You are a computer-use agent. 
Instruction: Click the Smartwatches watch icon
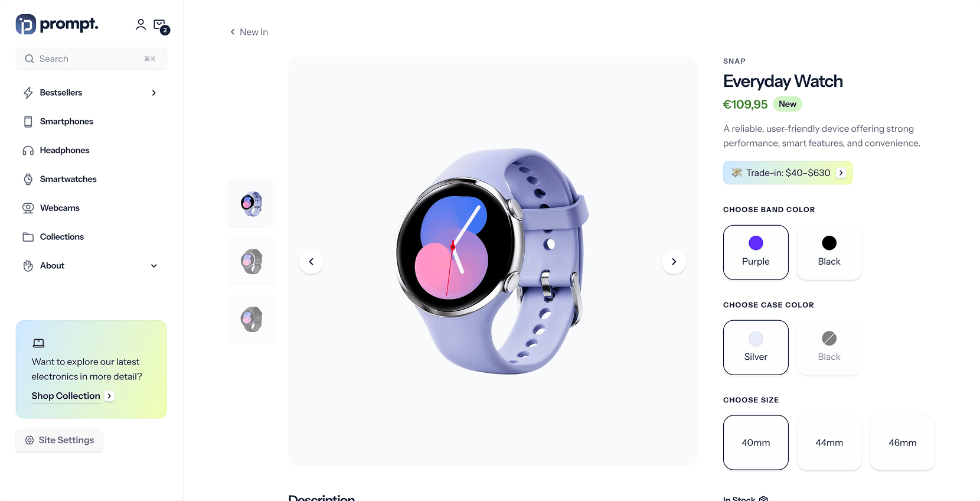pos(28,179)
